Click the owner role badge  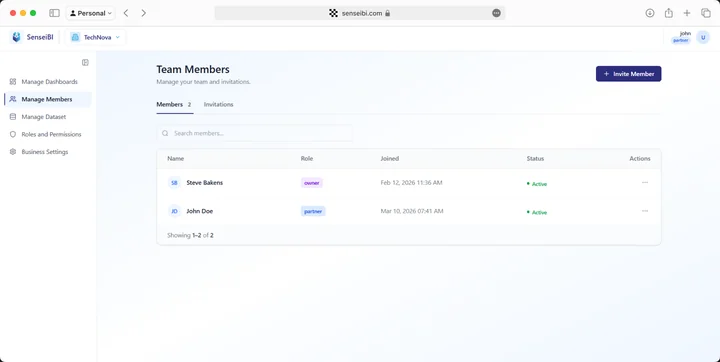[x=312, y=183]
